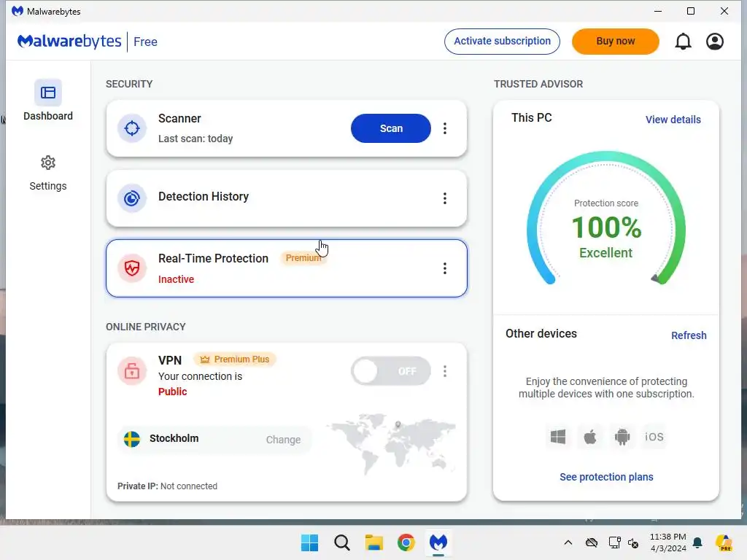Screen dimensions: 747x560
Task: Open the taskbar notification bell
Action: tap(697, 542)
